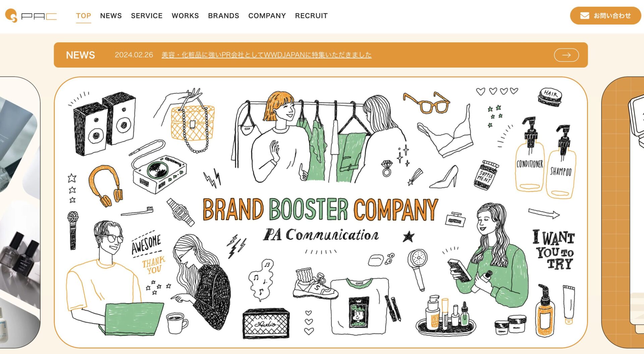Open the SERVICE menu item
The image size is (644, 354).
147,16
